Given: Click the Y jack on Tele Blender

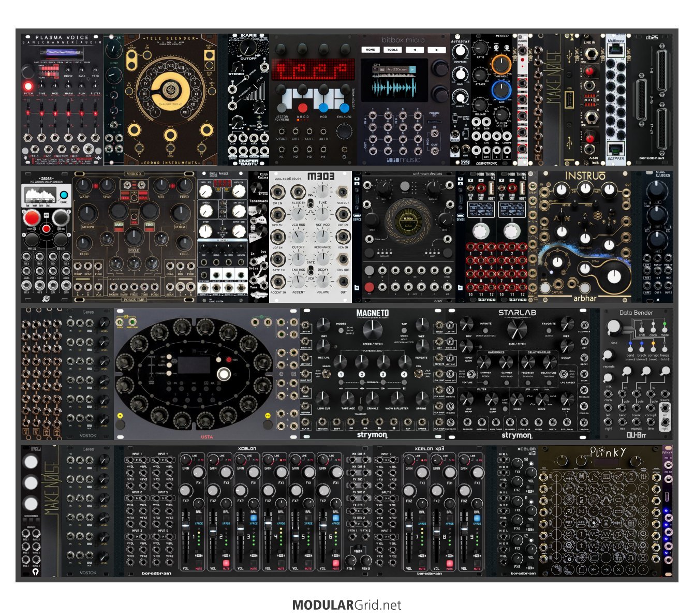Looking at the screenshot, I should point(206,129).
